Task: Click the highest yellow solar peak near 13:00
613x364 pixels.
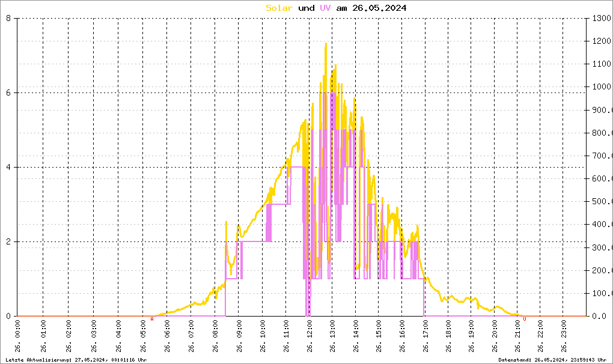Action: [x=326, y=44]
